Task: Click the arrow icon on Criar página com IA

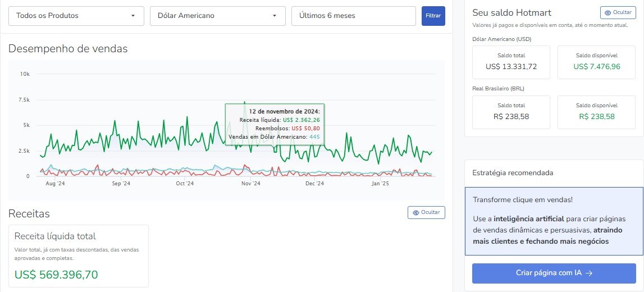Action: (x=588, y=273)
